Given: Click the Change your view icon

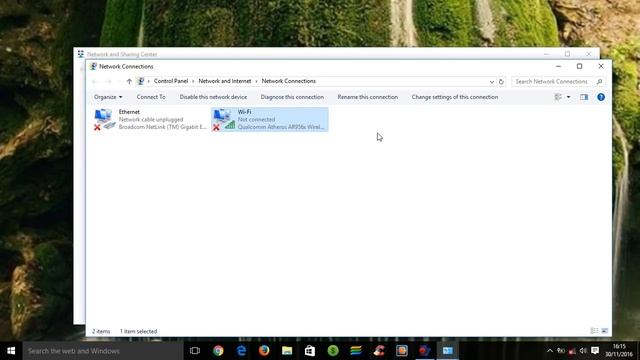Looking at the screenshot, I should click(558, 97).
